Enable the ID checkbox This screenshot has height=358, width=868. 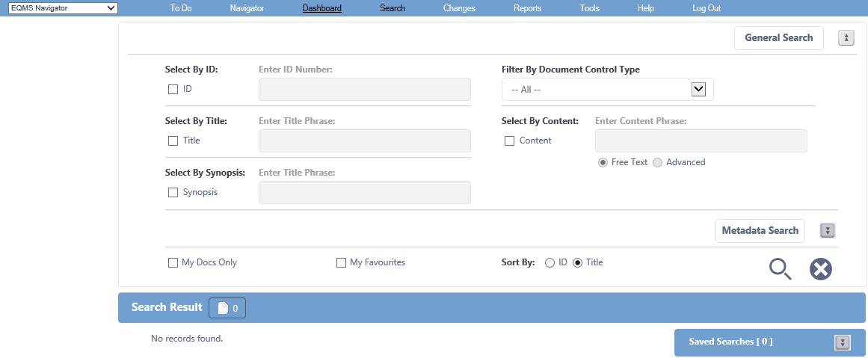tap(173, 89)
